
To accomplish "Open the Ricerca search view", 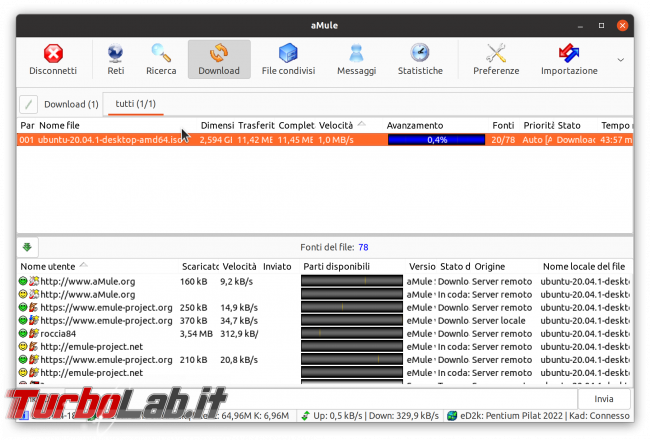I will pos(161,59).
